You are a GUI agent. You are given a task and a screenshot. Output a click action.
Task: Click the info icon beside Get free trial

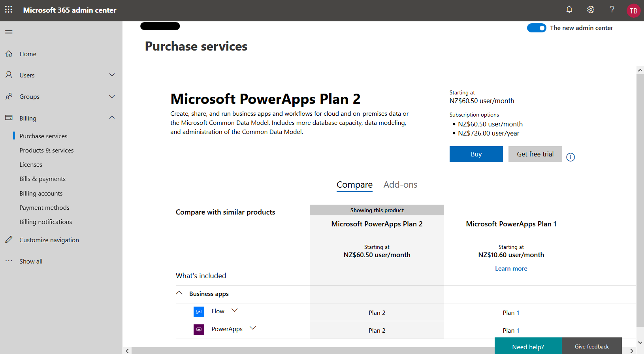coord(571,157)
